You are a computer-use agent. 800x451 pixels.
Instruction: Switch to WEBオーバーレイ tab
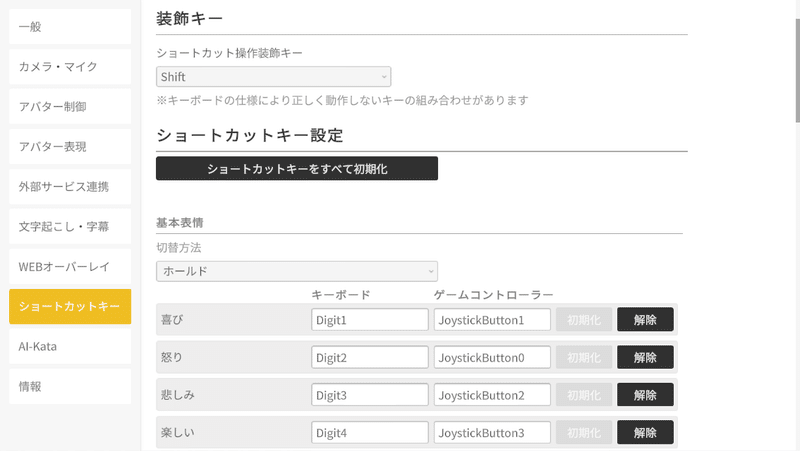coord(70,267)
